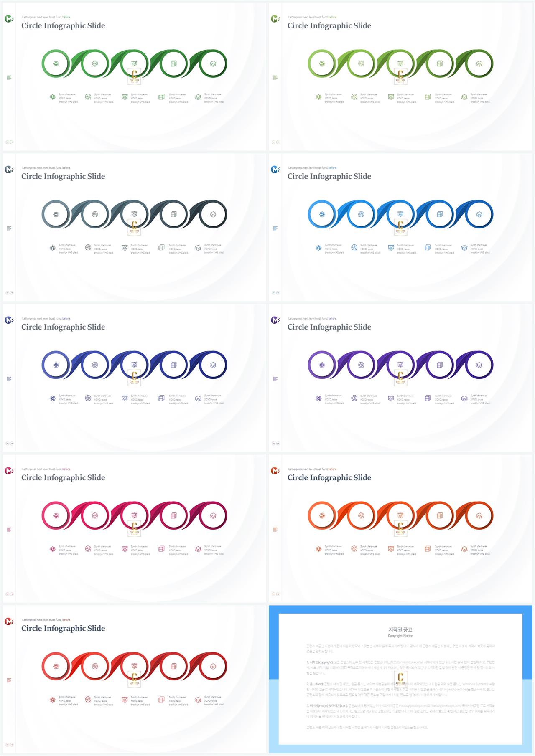Viewport: 535px width, 756px height.
Task: Click the previous arrow at the bottom of the orange slide
Action: (273, 594)
